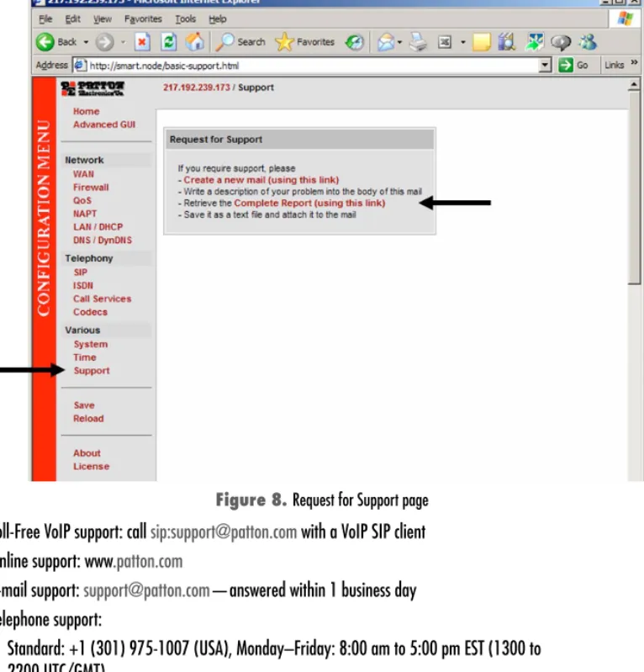Click Create a new mail link

point(261,180)
